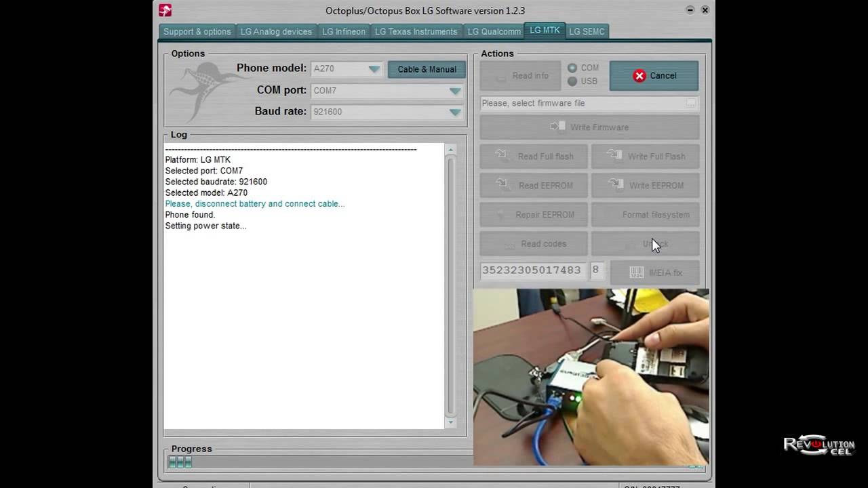Click the Log panel vertical scrollbar track
Screen dimensions: 868x488
(450, 286)
